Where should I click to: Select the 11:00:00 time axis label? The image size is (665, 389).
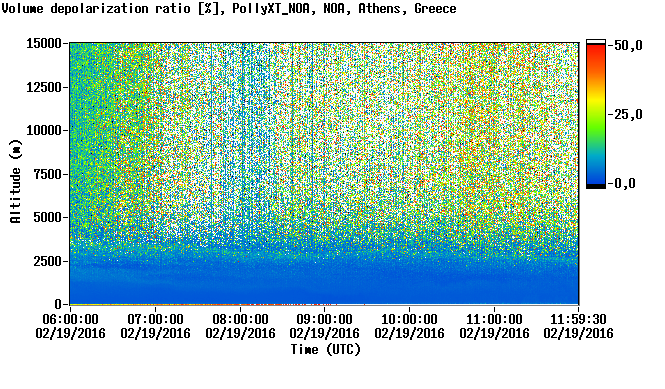(x=494, y=319)
